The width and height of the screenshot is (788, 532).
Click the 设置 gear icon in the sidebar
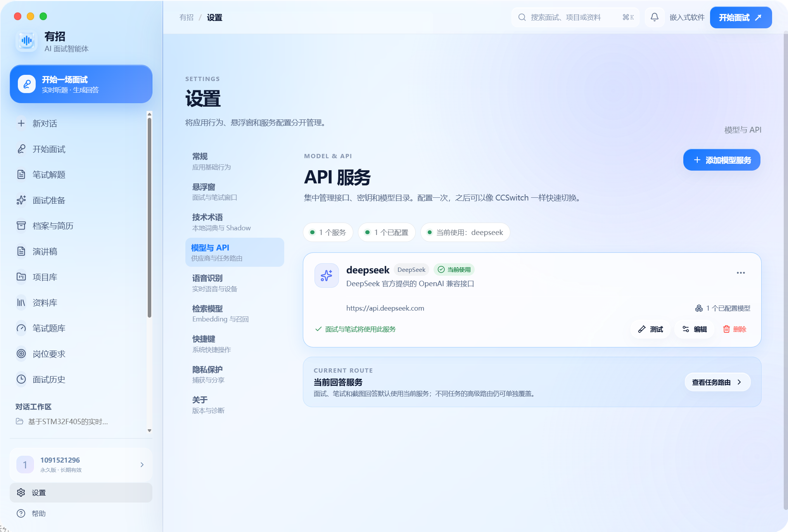[x=21, y=492]
